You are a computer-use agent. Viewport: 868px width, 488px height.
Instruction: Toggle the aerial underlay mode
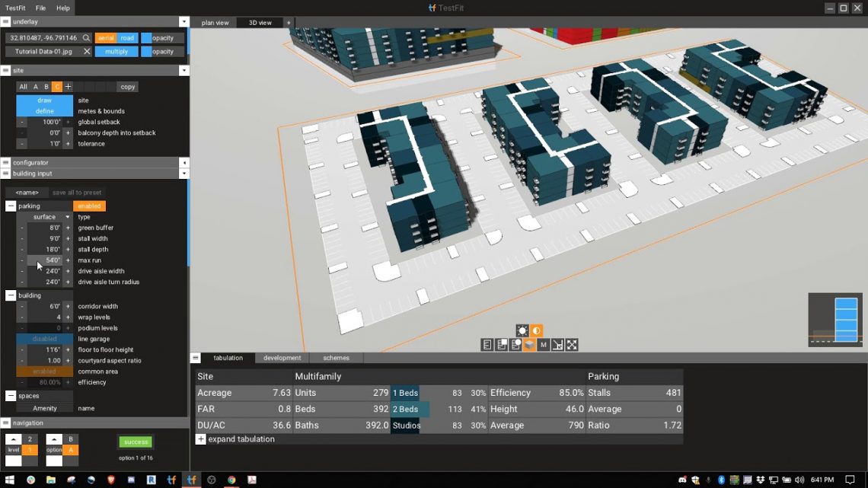click(107, 37)
